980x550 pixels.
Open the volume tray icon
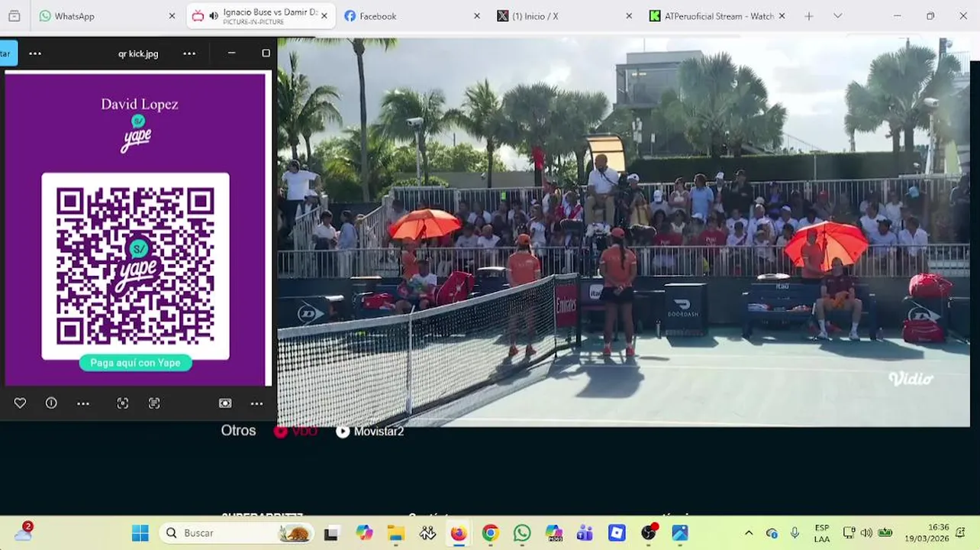coord(866,533)
